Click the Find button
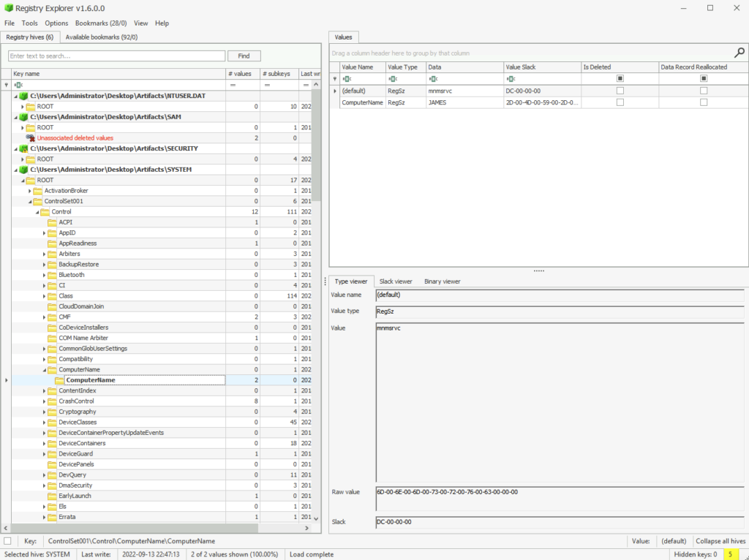 [x=244, y=56]
